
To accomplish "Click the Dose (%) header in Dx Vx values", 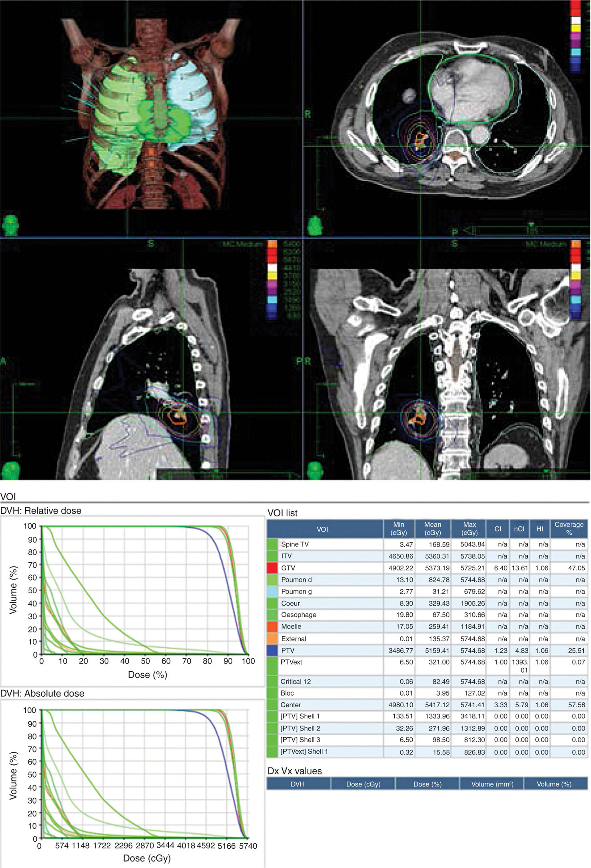I will click(x=427, y=784).
